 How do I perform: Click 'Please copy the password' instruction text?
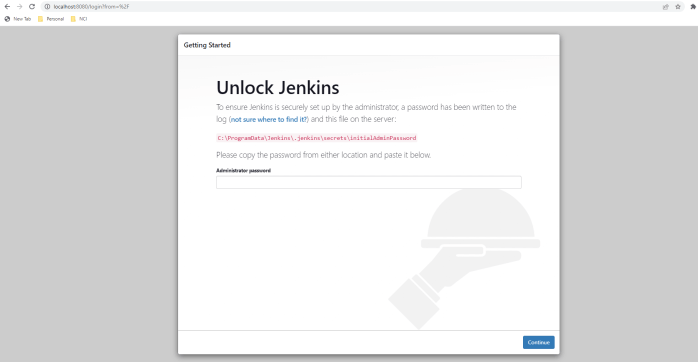pos(324,155)
